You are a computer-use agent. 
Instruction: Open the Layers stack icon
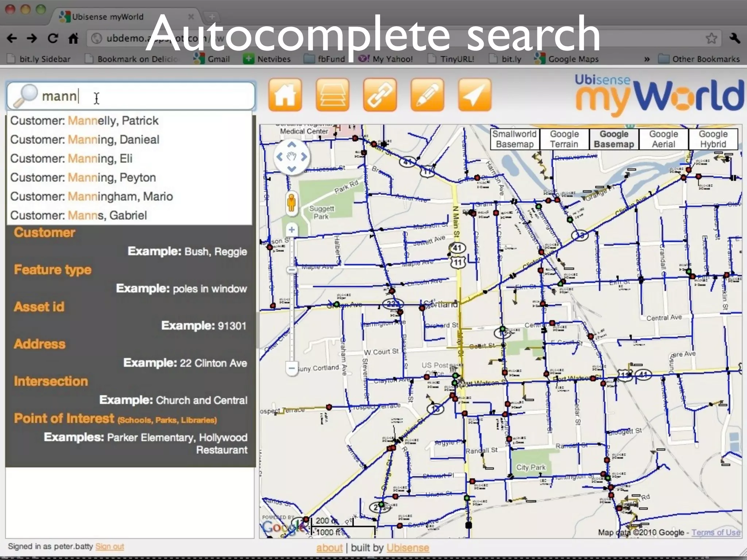pos(332,95)
